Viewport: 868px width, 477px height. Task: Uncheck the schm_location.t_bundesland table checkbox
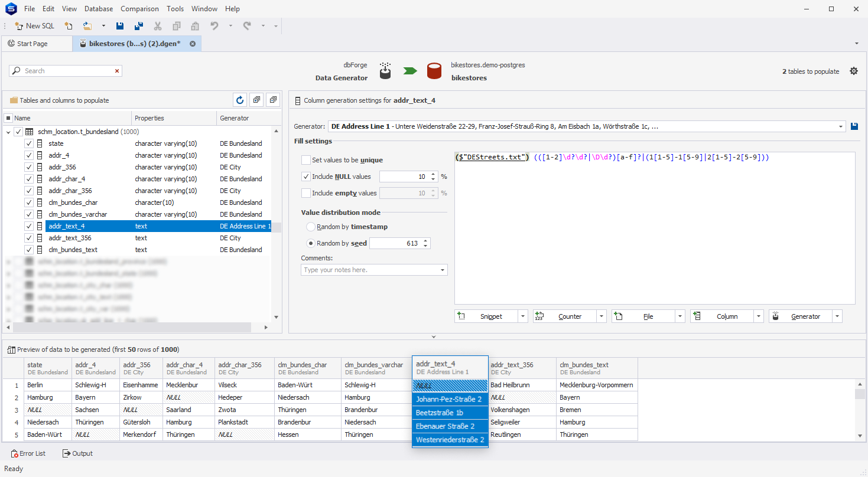pyautogui.click(x=18, y=132)
